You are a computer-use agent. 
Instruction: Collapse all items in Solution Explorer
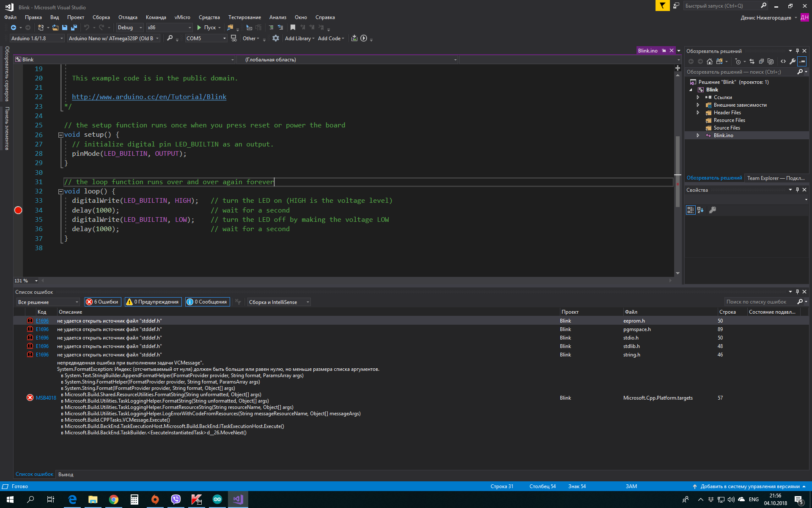point(761,61)
